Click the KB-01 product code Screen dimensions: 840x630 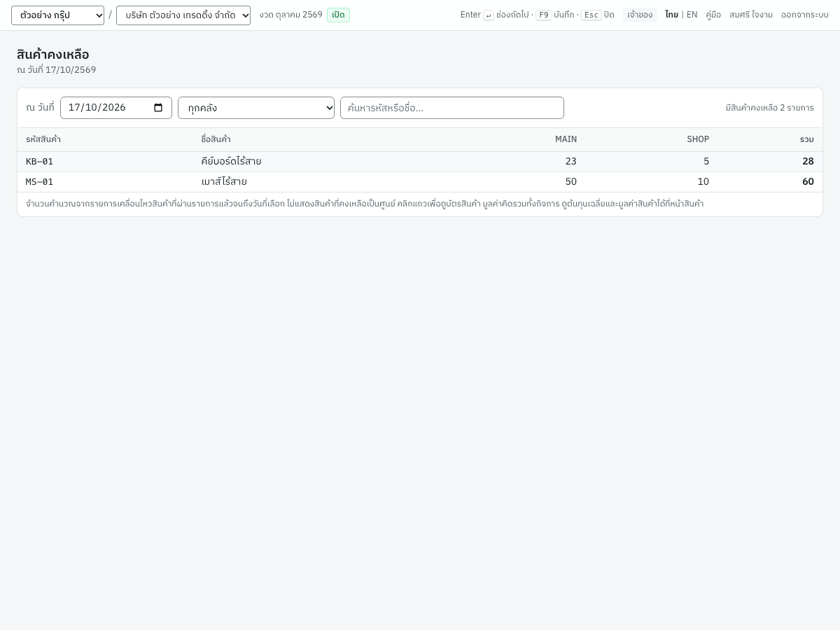click(39, 162)
